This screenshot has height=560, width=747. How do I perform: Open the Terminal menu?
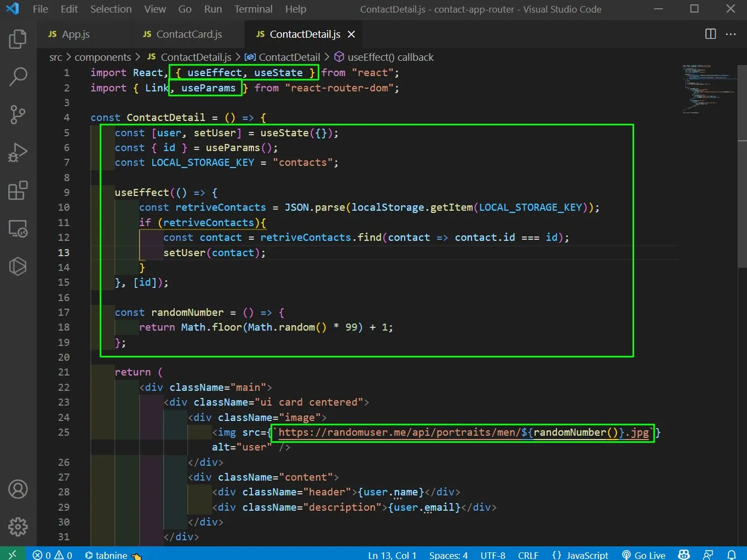[x=253, y=9]
